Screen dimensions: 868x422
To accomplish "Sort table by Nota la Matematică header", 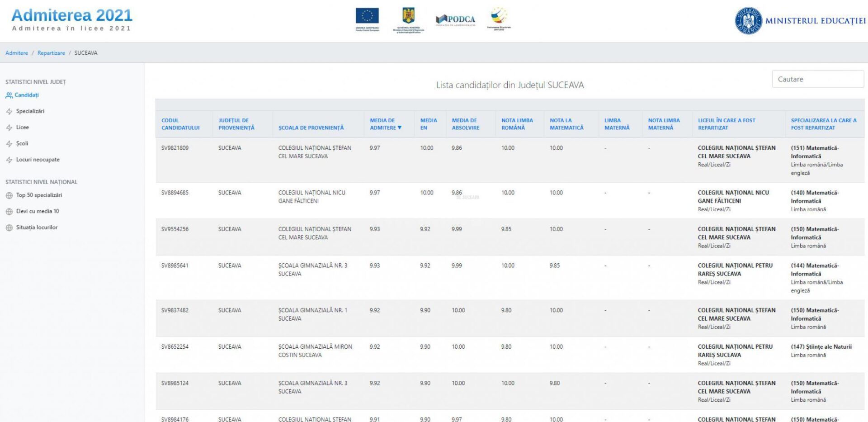I will click(x=566, y=124).
